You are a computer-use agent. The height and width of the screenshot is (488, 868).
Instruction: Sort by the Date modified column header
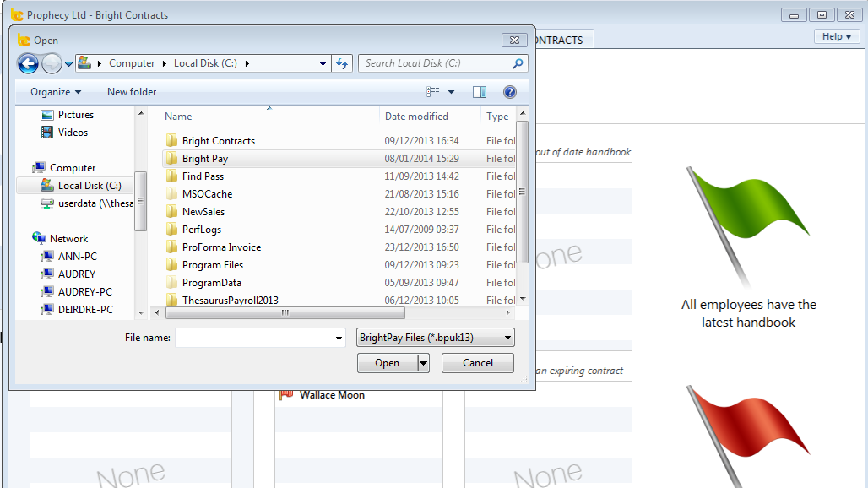coord(416,117)
